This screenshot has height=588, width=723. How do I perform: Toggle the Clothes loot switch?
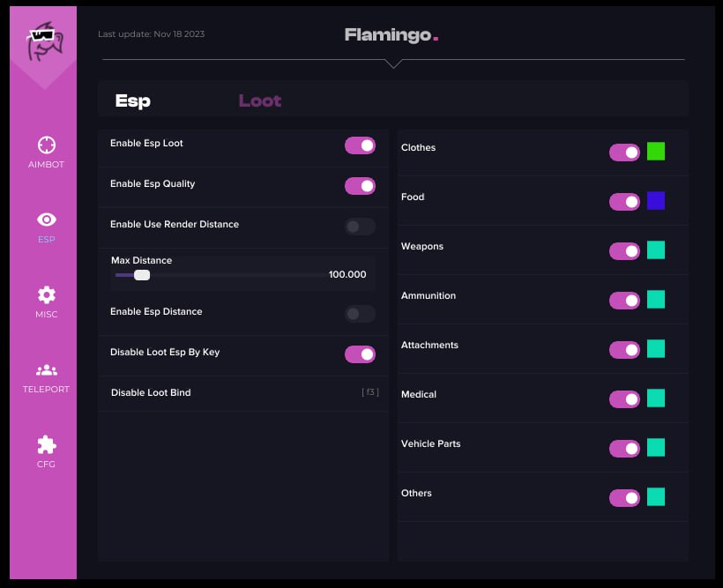624,153
